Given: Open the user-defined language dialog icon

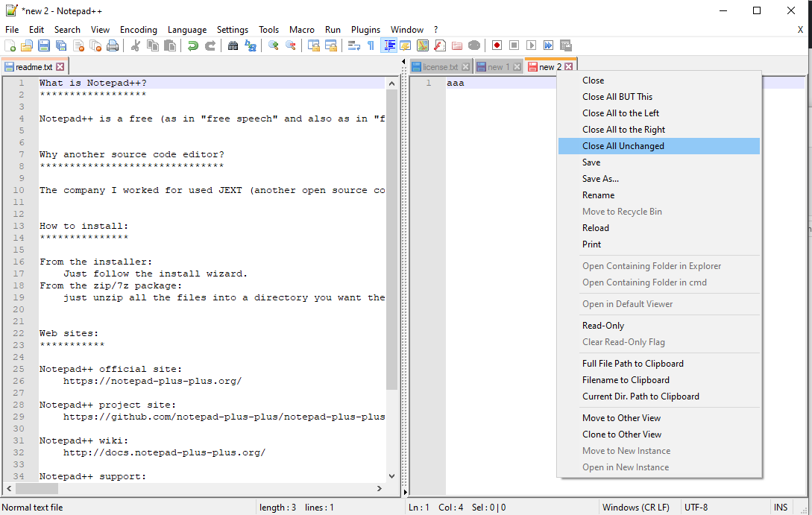Looking at the screenshot, I should coord(406,45).
